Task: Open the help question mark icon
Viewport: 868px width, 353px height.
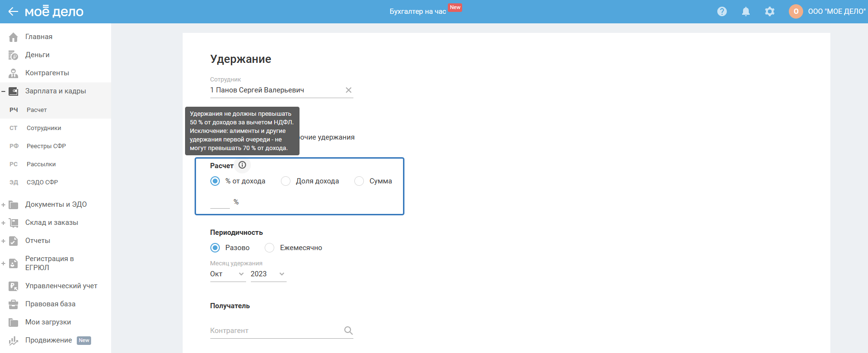Action: pos(722,11)
